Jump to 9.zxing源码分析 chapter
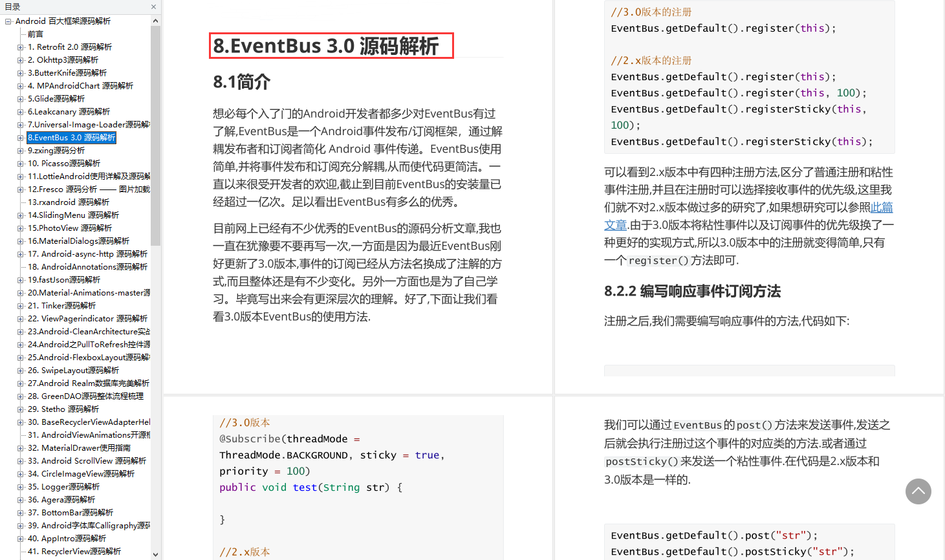The image size is (945, 560). point(56,151)
